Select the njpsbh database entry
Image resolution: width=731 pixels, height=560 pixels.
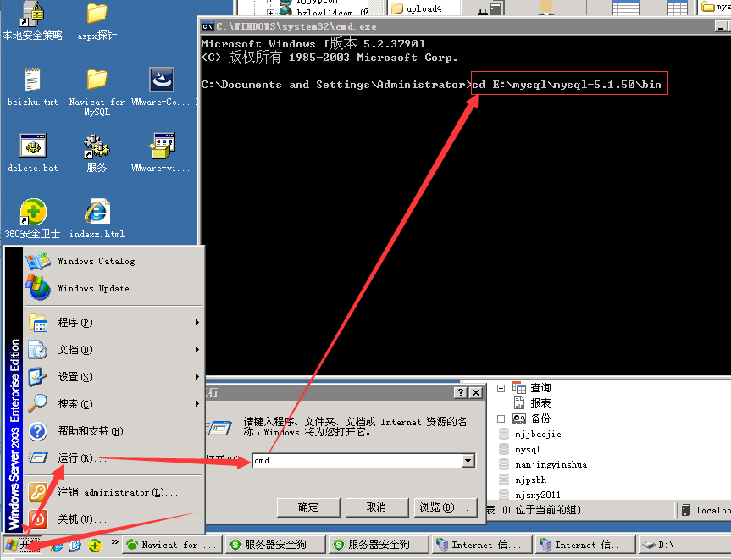tap(530, 480)
